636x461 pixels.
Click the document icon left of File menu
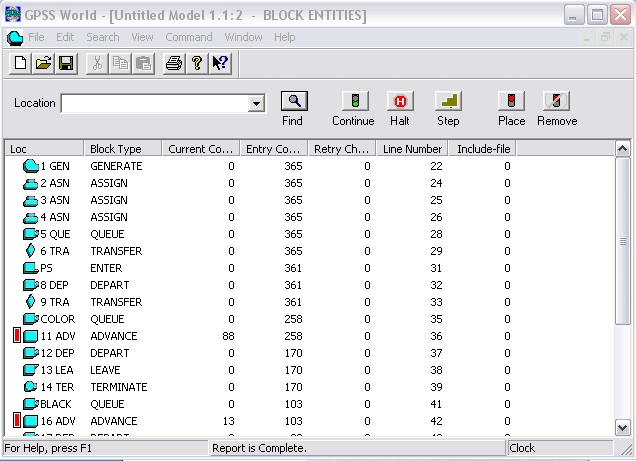[15, 38]
